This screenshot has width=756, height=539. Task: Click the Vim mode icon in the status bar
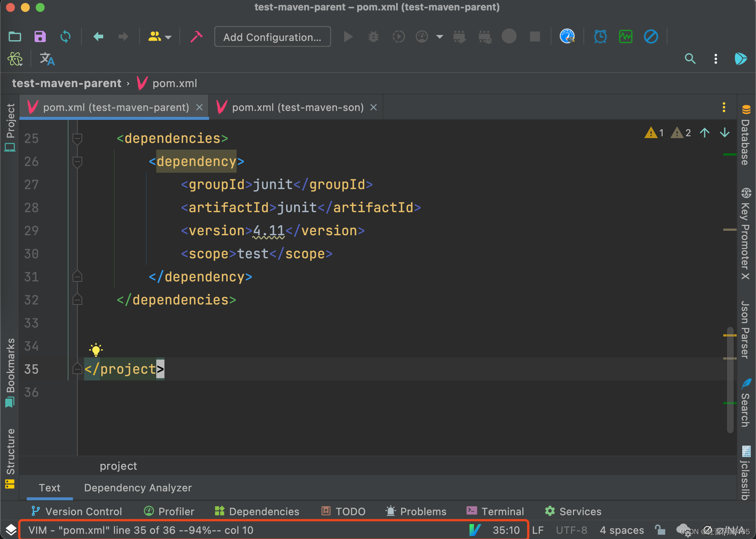tap(475, 530)
